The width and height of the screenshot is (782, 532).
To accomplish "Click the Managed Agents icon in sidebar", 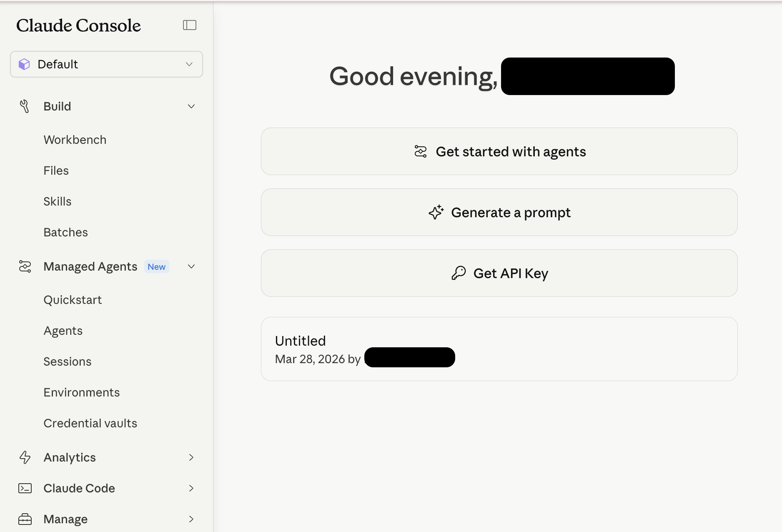I will [x=25, y=266].
